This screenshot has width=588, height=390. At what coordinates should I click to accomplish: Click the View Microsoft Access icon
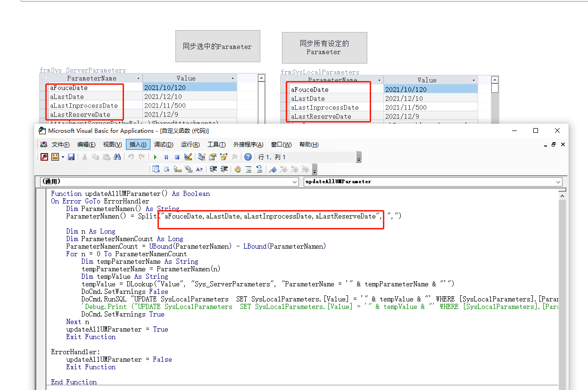pos(44,157)
